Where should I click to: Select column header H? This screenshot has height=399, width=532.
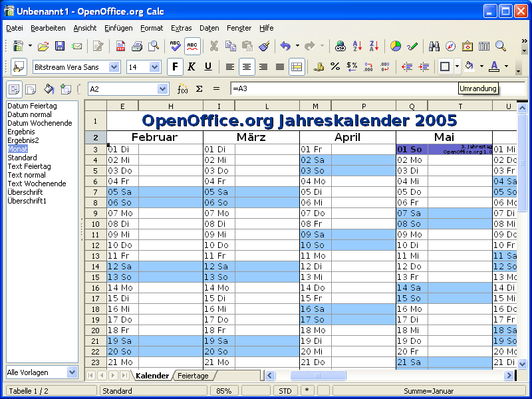(171, 106)
